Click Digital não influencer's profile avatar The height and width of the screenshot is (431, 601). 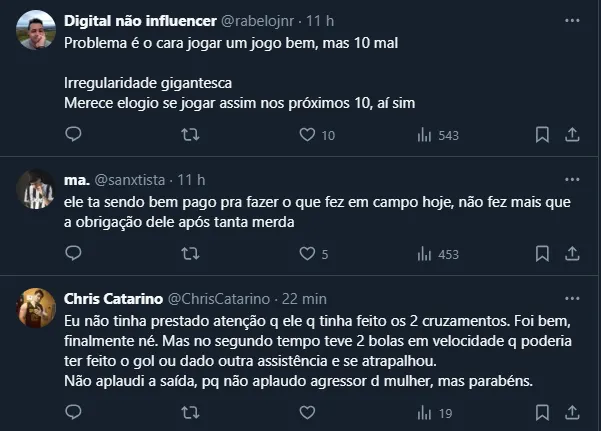pos(36,31)
